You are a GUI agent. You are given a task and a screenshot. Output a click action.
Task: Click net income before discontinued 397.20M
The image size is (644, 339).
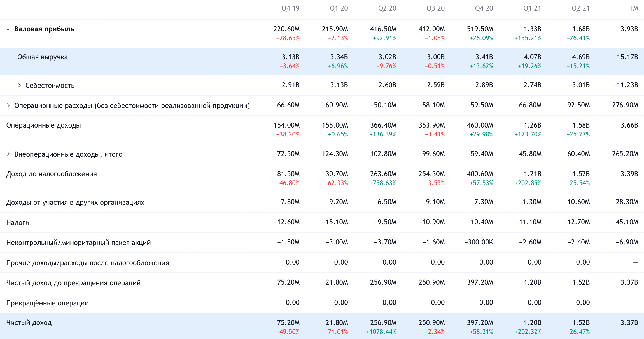480,282
